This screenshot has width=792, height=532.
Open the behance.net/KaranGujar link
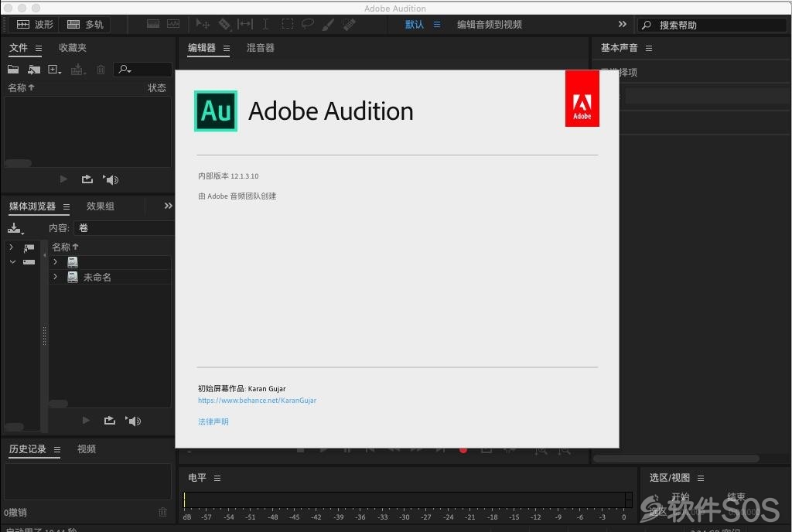[257, 401]
